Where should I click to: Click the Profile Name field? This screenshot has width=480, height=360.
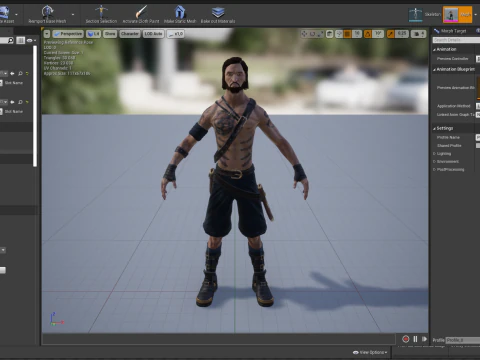click(x=478, y=137)
